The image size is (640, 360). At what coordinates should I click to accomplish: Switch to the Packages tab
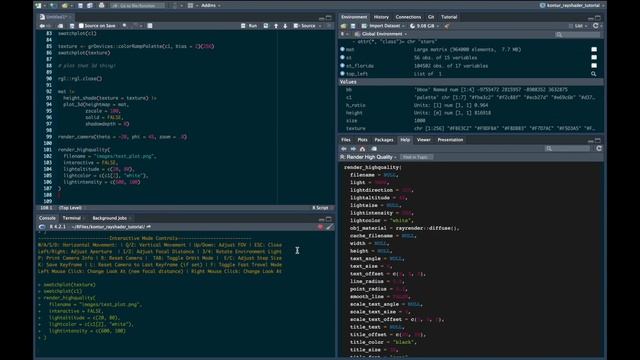(x=384, y=140)
